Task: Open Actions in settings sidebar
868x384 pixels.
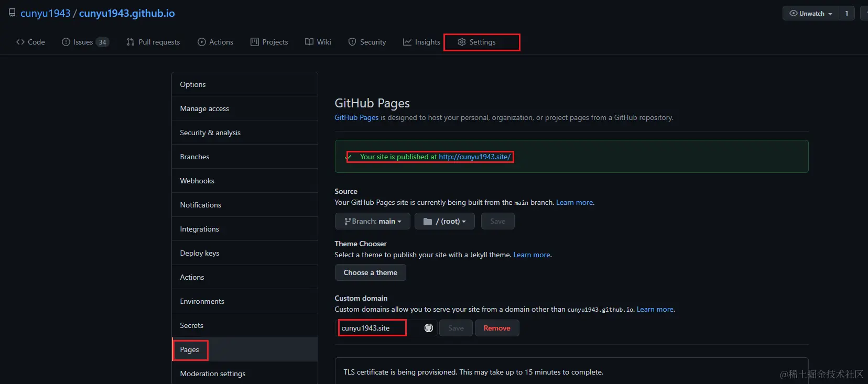Action: [245, 277]
